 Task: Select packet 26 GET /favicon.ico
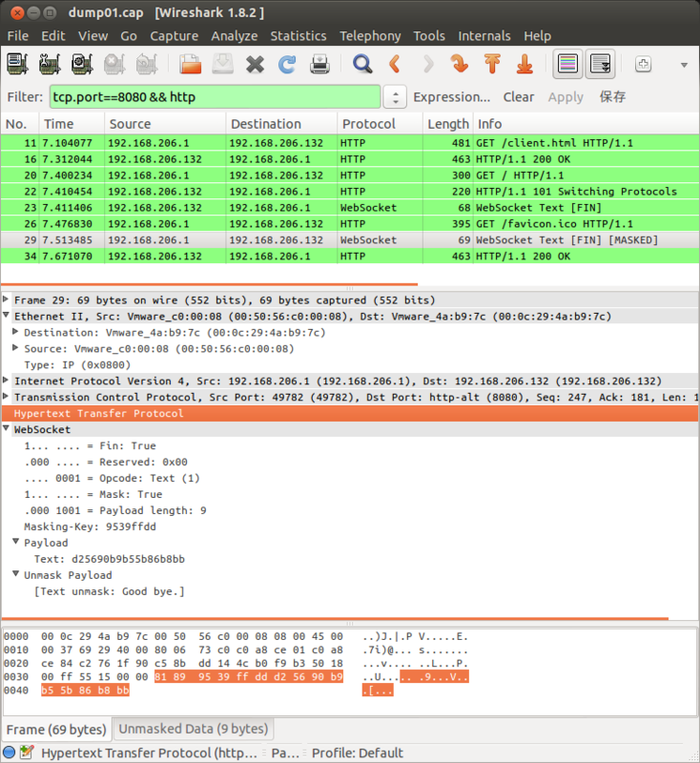[350, 223]
